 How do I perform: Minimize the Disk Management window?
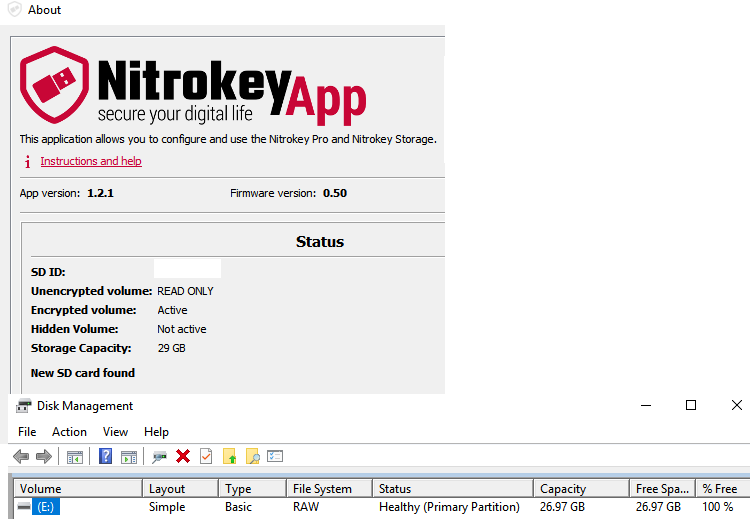tap(646, 405)
